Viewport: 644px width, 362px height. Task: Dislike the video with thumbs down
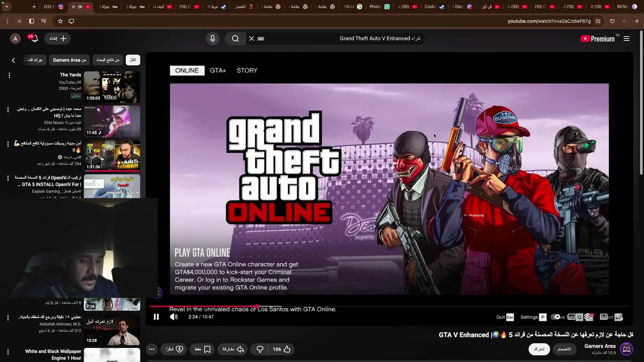click(260, 349)
